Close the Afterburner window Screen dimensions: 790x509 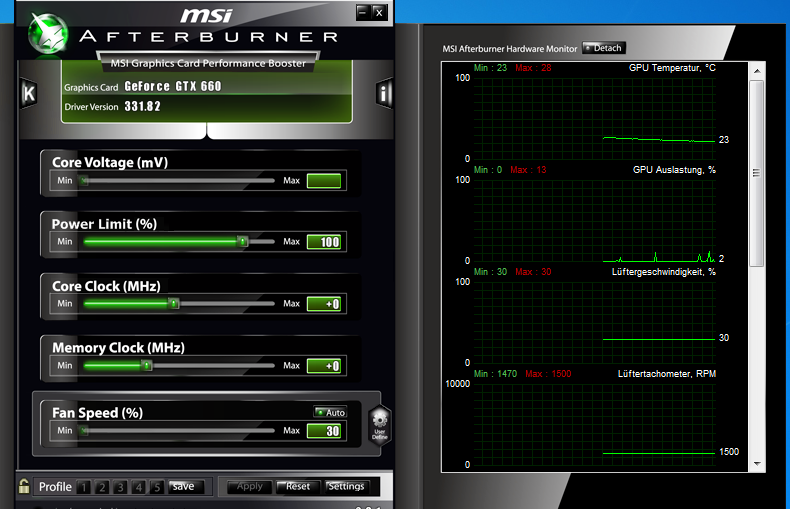pos(379,12)
